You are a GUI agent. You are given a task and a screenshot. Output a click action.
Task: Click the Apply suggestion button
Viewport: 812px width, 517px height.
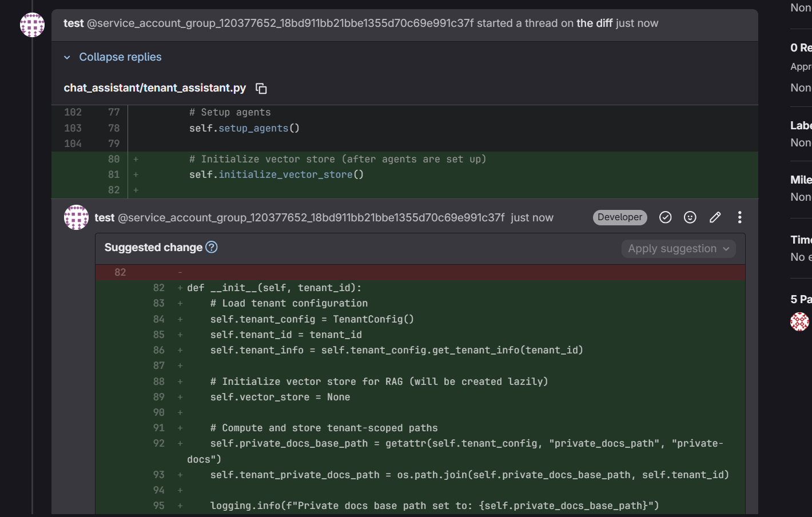click(672, 249)
